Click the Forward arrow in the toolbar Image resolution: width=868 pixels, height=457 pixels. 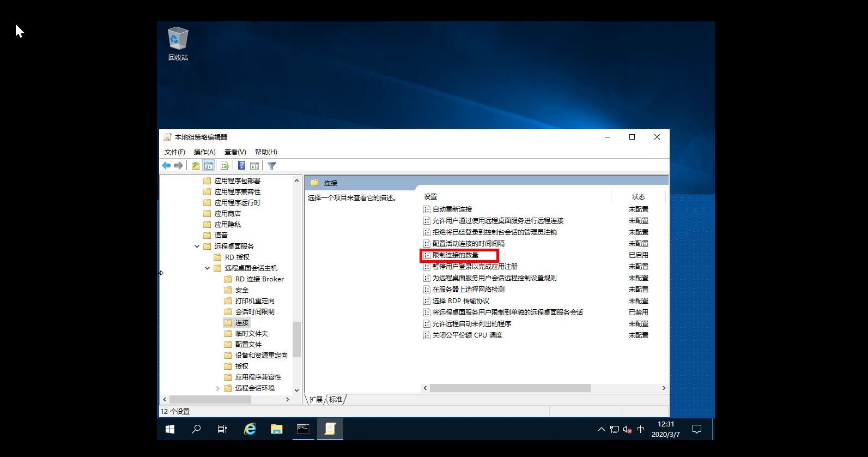[x=178, y=166]
